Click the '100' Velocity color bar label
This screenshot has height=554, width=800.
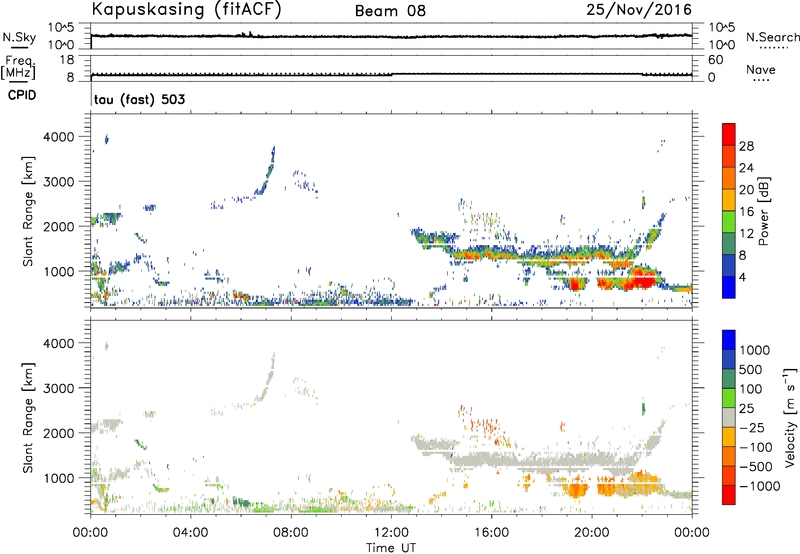click(x=751, y=389)
